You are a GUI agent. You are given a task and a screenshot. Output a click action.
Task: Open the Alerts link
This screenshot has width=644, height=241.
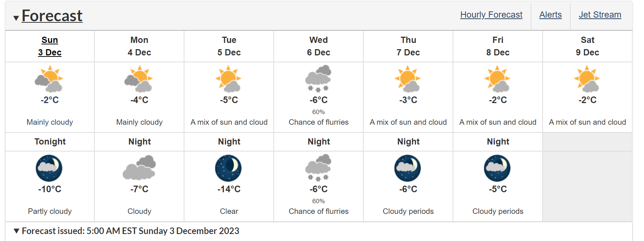[550, 15]
